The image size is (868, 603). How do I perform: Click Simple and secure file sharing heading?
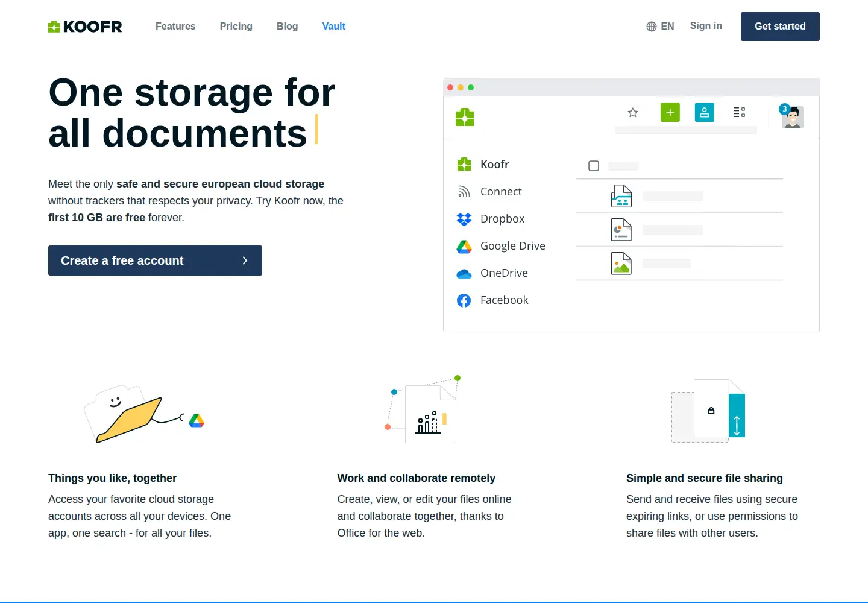(x=704, y=478)
